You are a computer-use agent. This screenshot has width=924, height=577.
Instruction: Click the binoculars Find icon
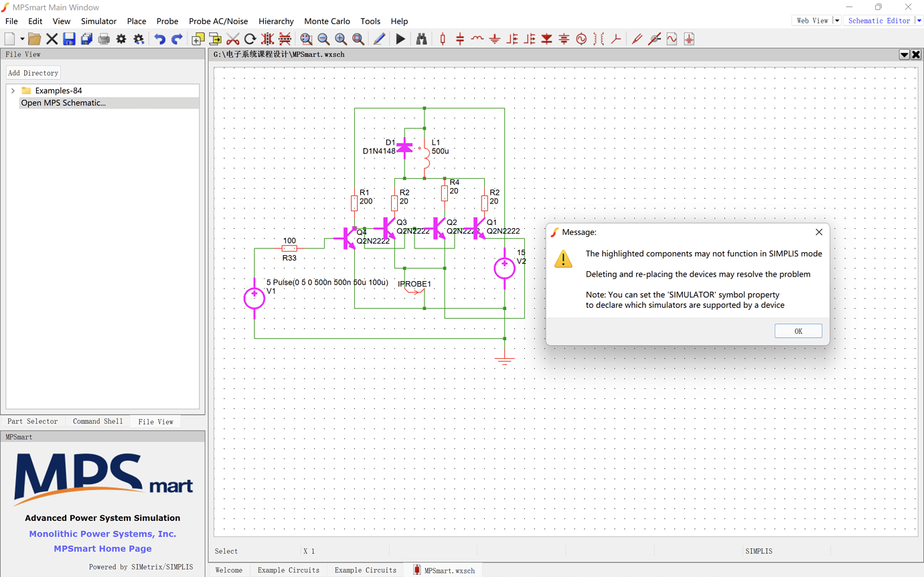[x=421, y=39]
